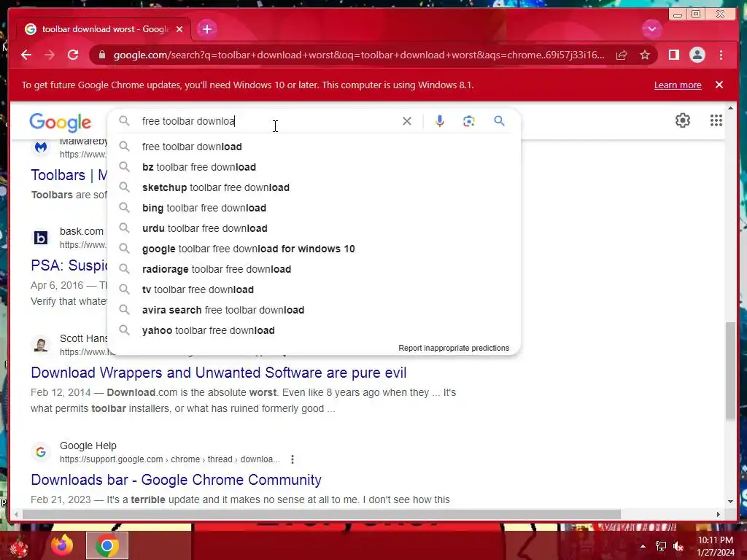Screen dimensions: 747x560
Task: Choose 'yahoo toolbar free download' suggestion
Action: pos(314,331)
